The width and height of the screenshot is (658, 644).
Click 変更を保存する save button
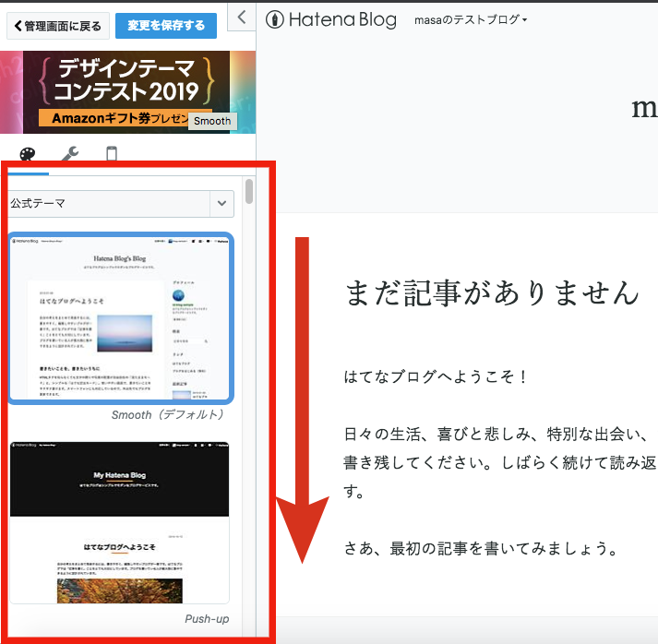point(166,26)
